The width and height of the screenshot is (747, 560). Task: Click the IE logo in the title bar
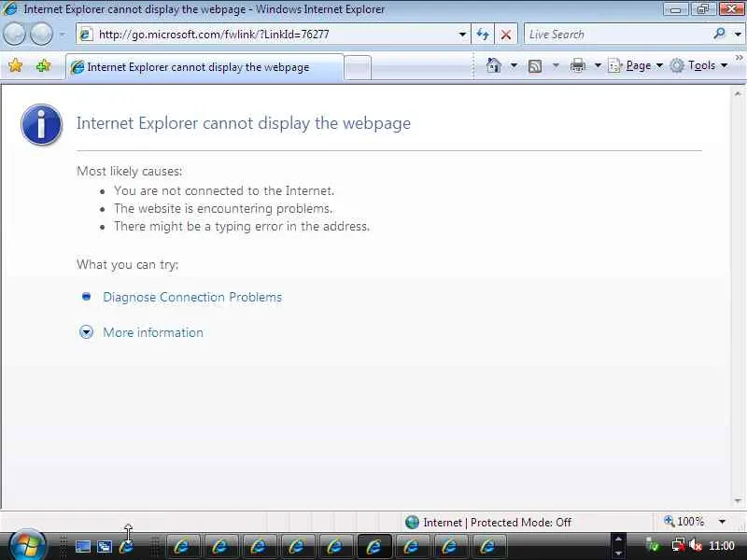point(9,8)
